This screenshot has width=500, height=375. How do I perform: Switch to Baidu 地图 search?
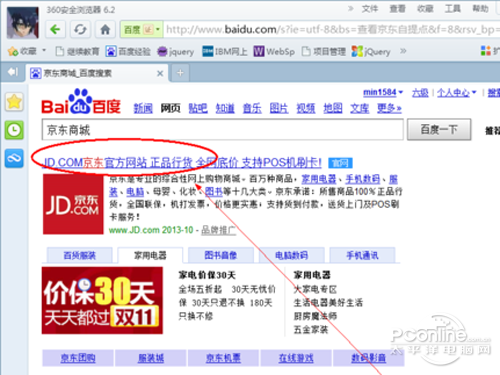pyautogui.click(x=333, y=108)
